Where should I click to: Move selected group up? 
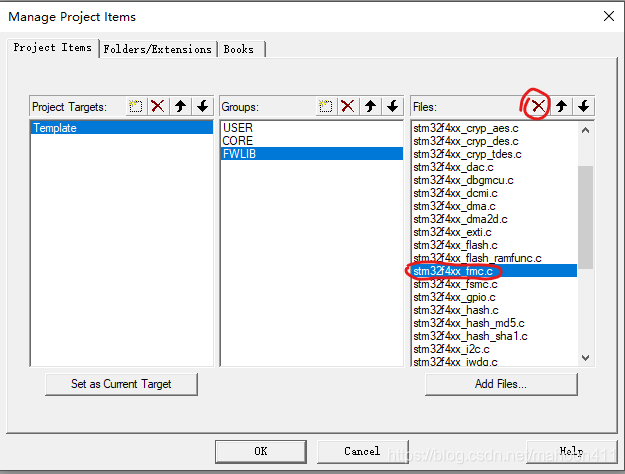point(370,106)
